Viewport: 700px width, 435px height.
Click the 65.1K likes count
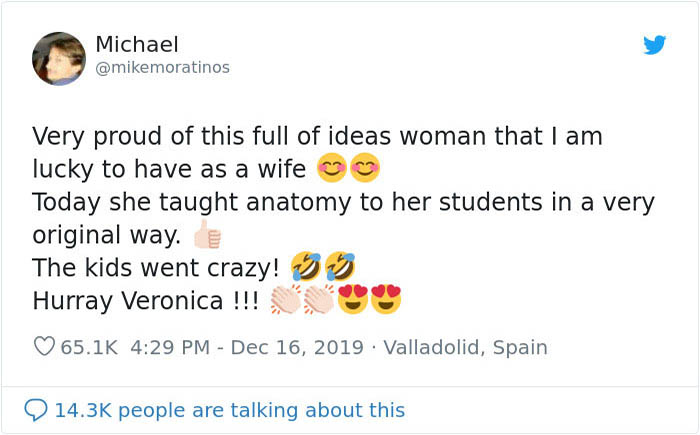[x=89, y=348]
